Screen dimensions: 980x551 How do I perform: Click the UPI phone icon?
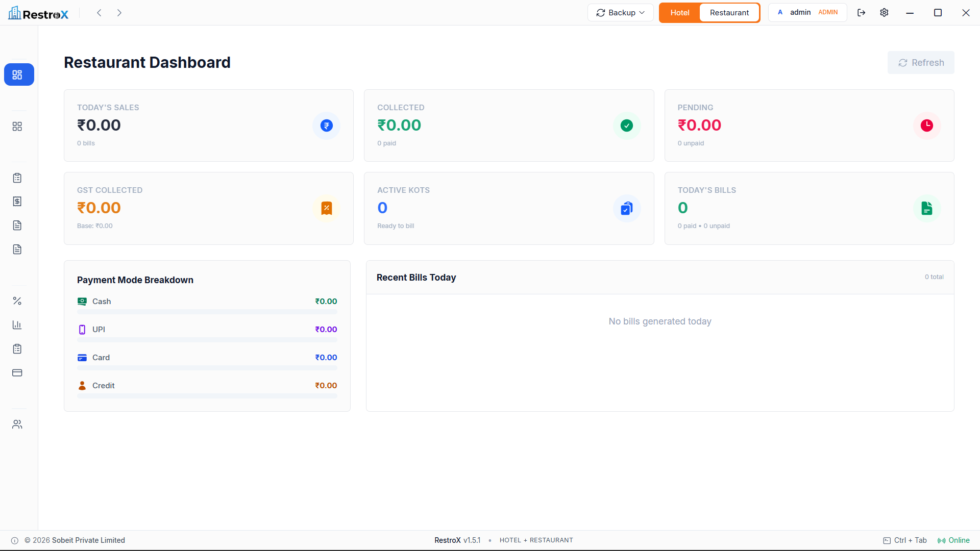pyautogui.click(x=82, y=330)
